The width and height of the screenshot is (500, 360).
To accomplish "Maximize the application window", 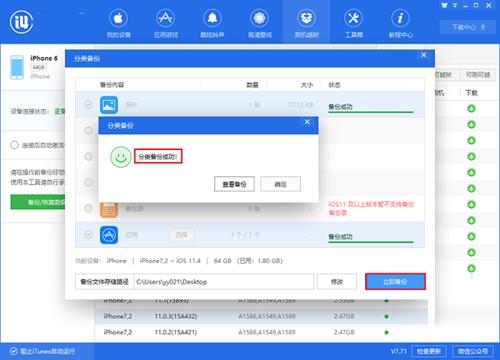I will coord(476,5).
